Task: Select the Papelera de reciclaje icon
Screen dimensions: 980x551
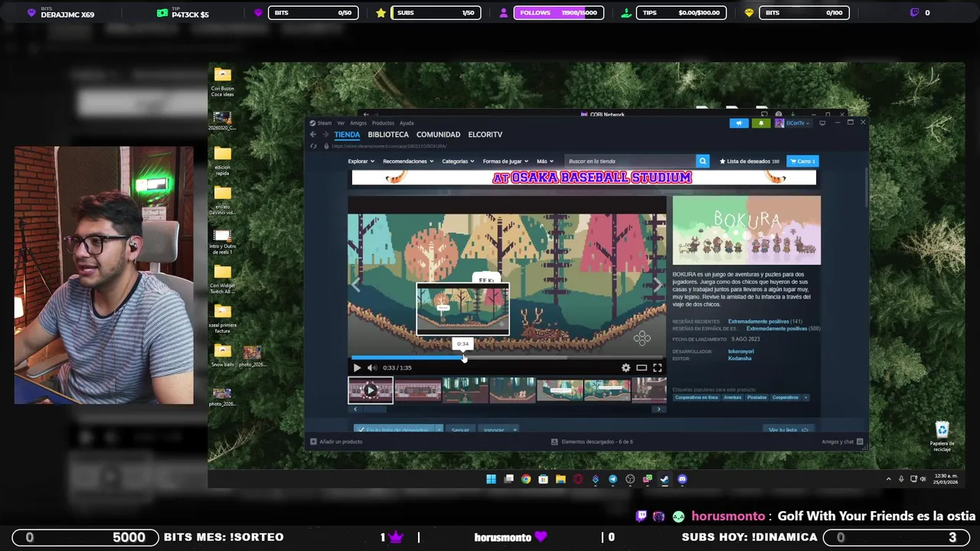Action: click(942, 437)
